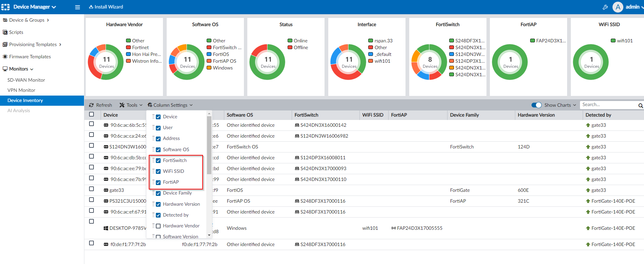This screenshot has height=264, width=644.
Task: Click the wrench tools icon in header
Action: tap(605, 7)
